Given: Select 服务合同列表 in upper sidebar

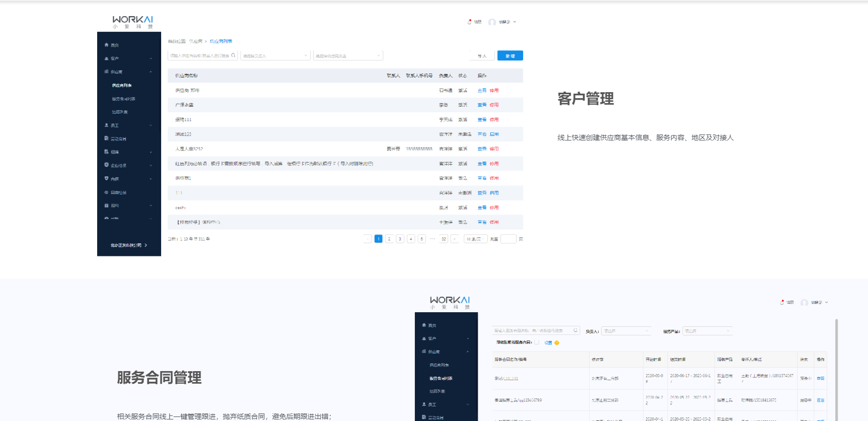Looking at the screenshot, I should point(124,99).
